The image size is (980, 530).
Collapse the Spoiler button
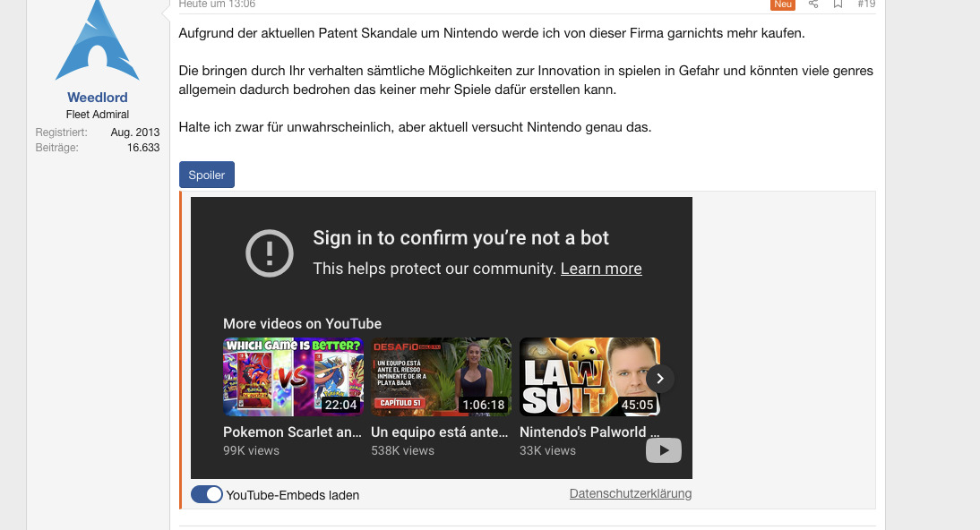[x=207, y=175]
